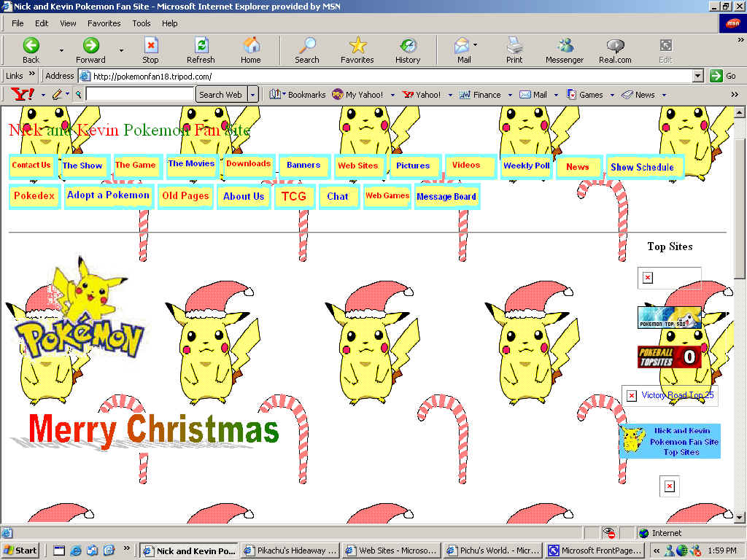Open the Tools menu
Image resolution: width=747 pixels, height=560 pixels.
pyautogui.click(x=142, y=23)
